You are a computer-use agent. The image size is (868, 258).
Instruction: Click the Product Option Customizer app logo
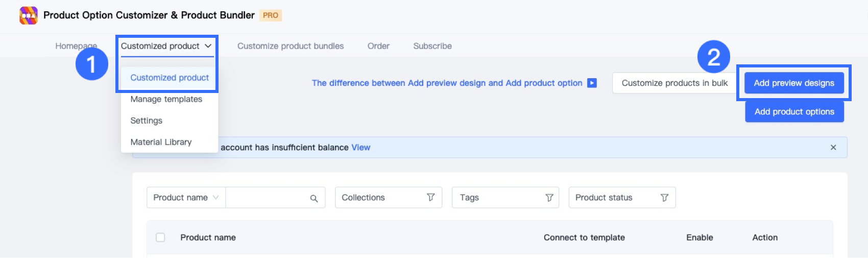(29, 15)
